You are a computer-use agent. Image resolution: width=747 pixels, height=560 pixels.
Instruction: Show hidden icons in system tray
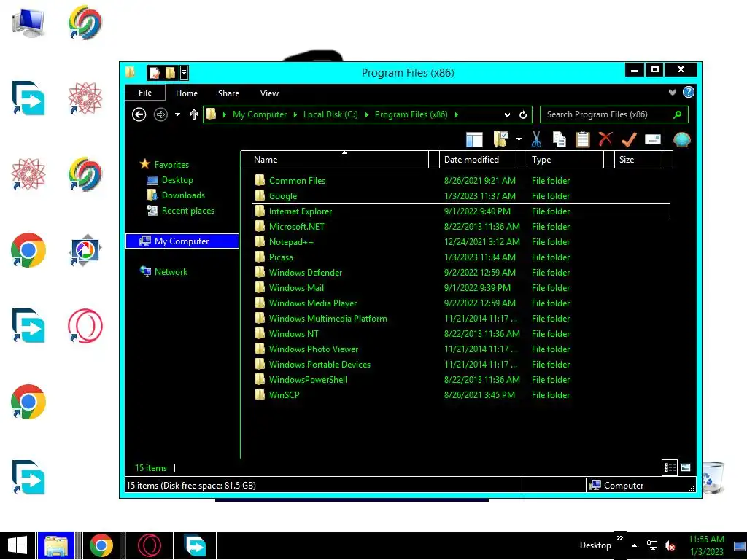(x=634, y=545)
